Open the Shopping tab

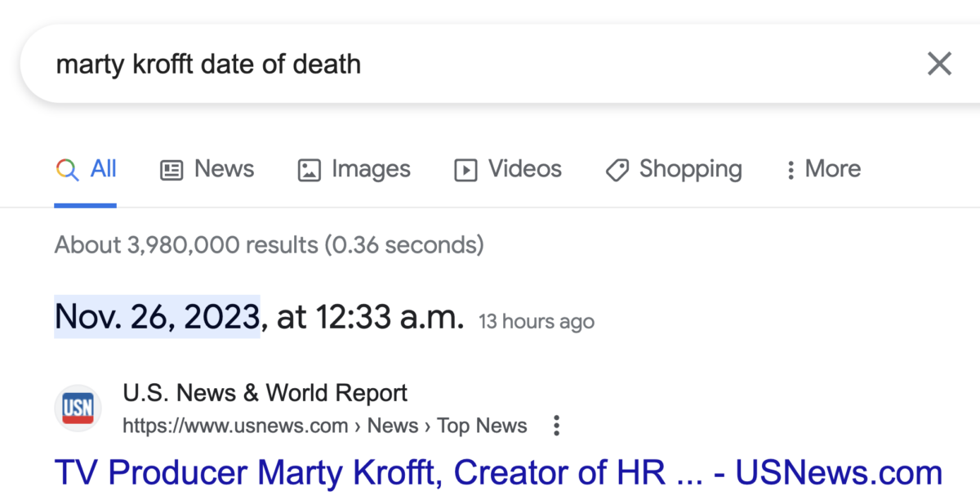674,169
